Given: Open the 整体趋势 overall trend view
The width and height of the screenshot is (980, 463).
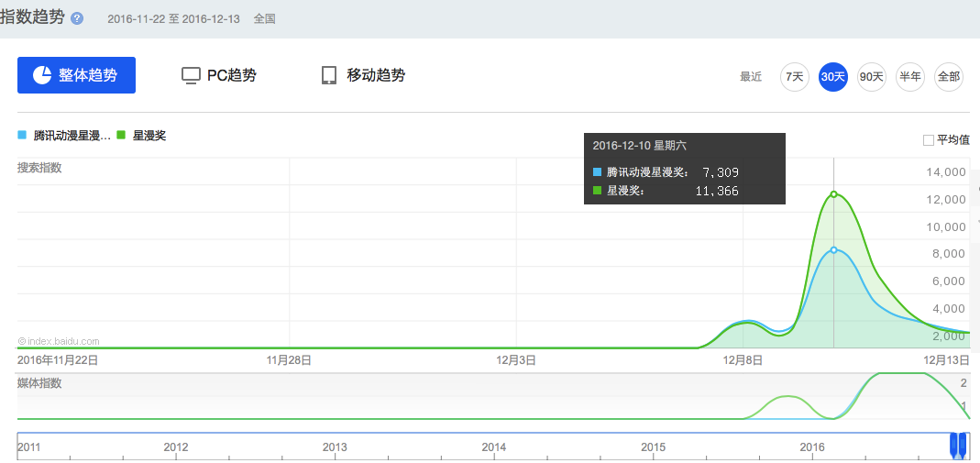Looking at the screenshot, I should pyautogui.click(x=77, y=75).
